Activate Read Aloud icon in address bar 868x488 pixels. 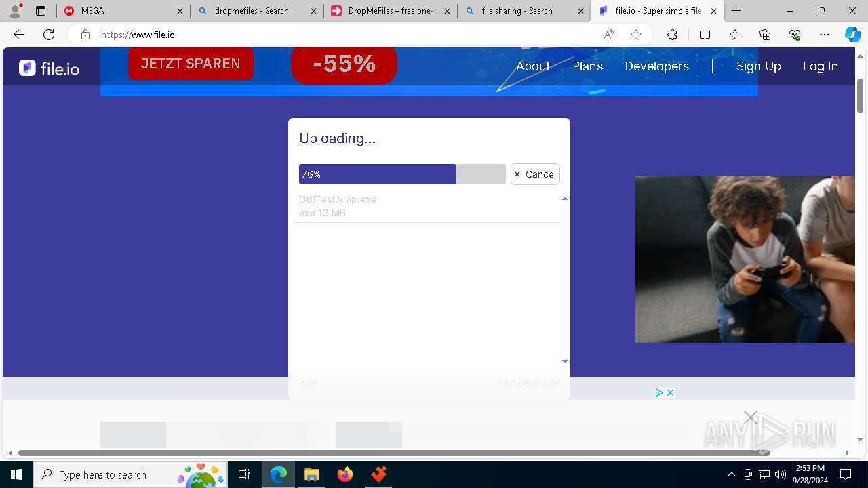609,35
